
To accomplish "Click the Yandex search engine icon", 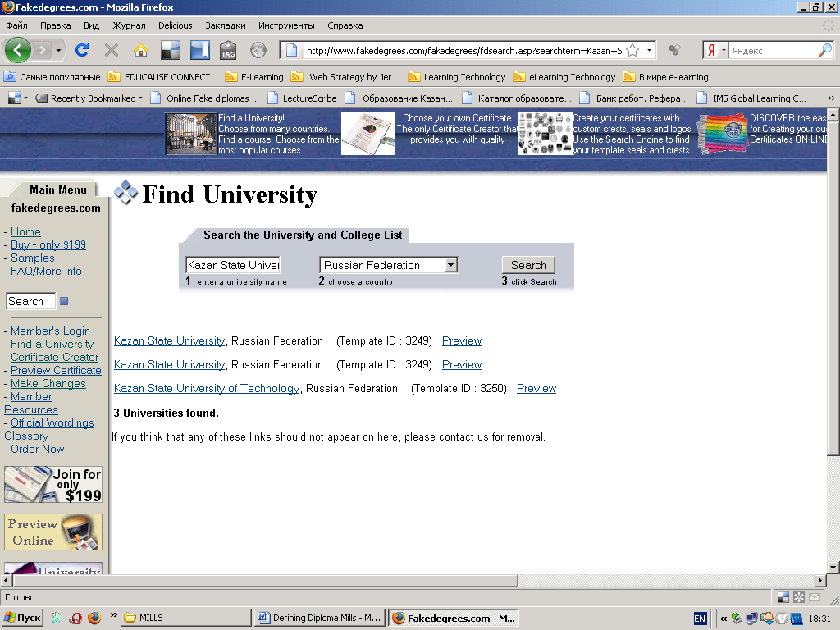I will click(x=711, y=50).
